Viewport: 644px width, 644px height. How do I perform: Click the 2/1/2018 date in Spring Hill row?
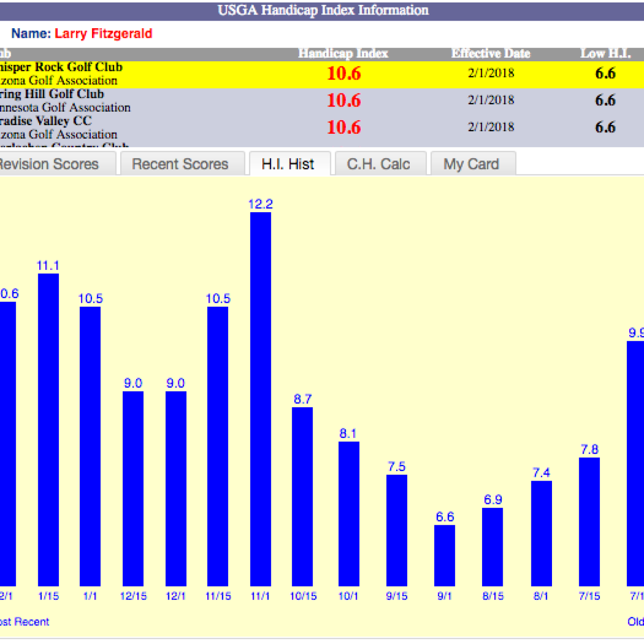pyautogui.click(x=491, y=100)
